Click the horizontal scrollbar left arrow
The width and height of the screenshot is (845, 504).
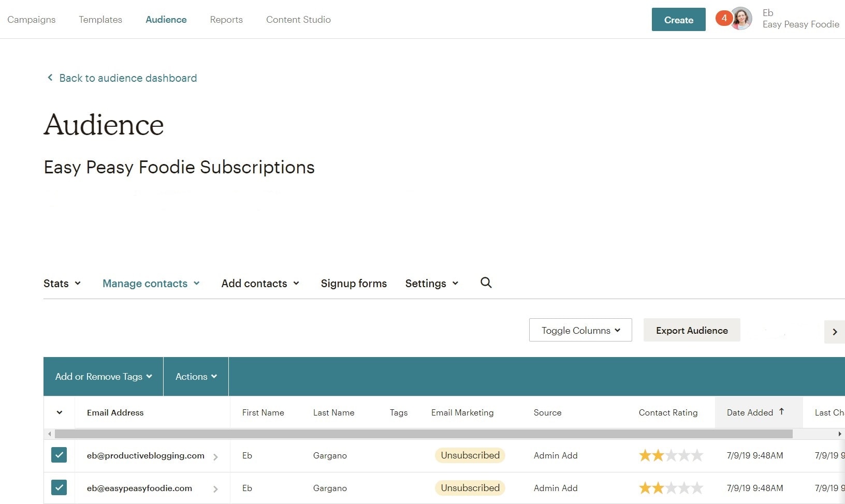tap(49, 434)
